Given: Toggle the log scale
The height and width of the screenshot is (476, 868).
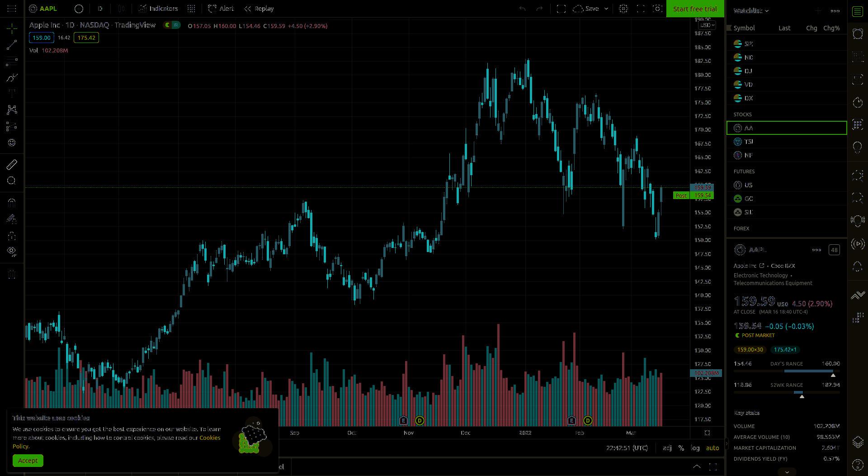Looking at the screenshot, I should click(695, 448).
